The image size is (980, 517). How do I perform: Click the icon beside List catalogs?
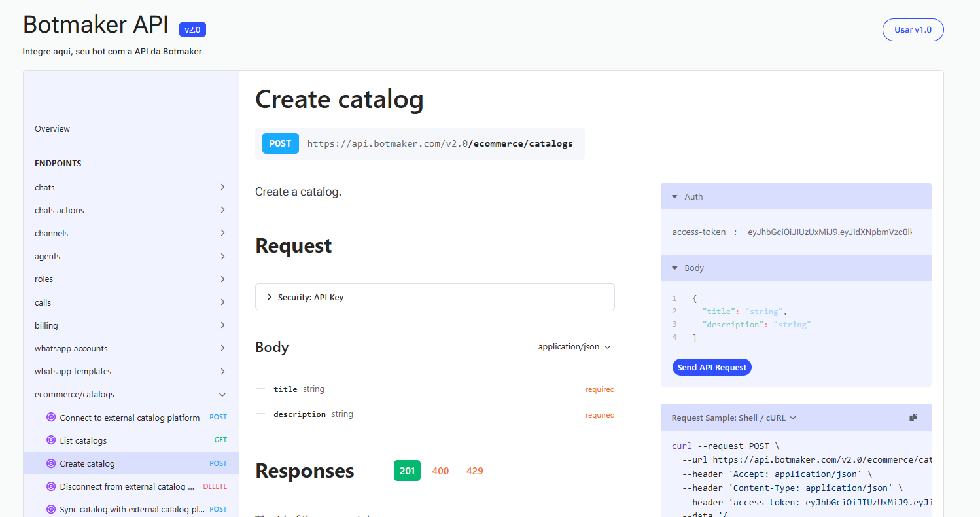(51, 440)
